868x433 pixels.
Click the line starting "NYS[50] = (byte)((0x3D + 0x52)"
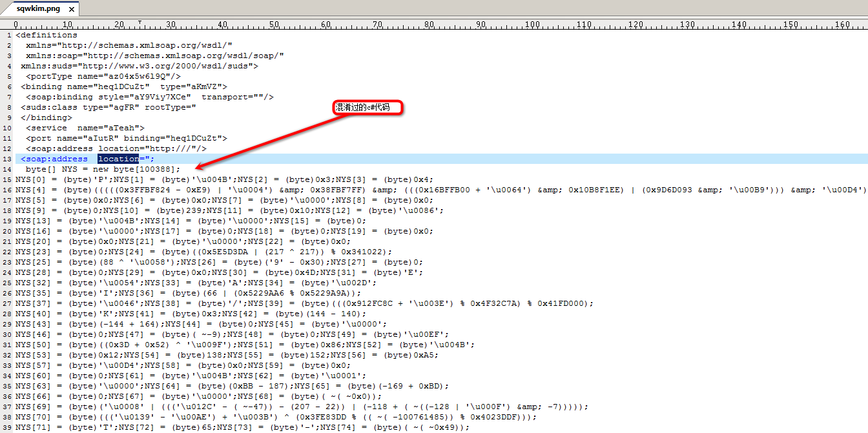point(245,345)
